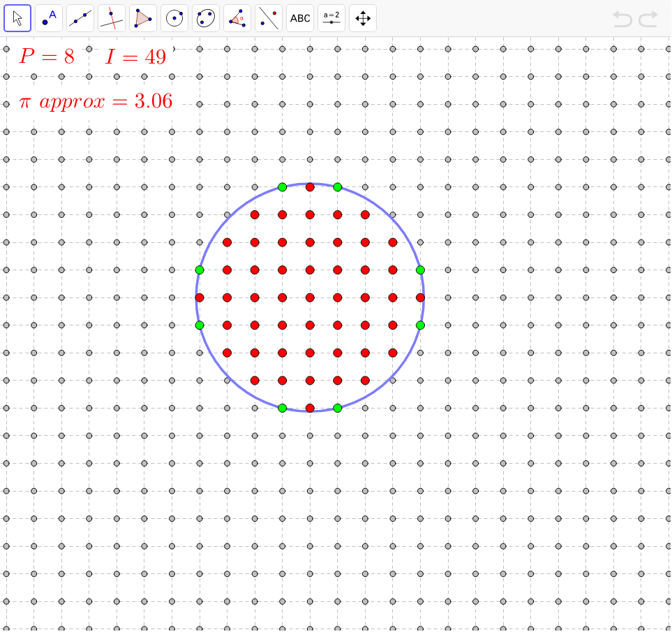
Task: Select the Circle with Center tool
Action: click(x=174, y=17)
